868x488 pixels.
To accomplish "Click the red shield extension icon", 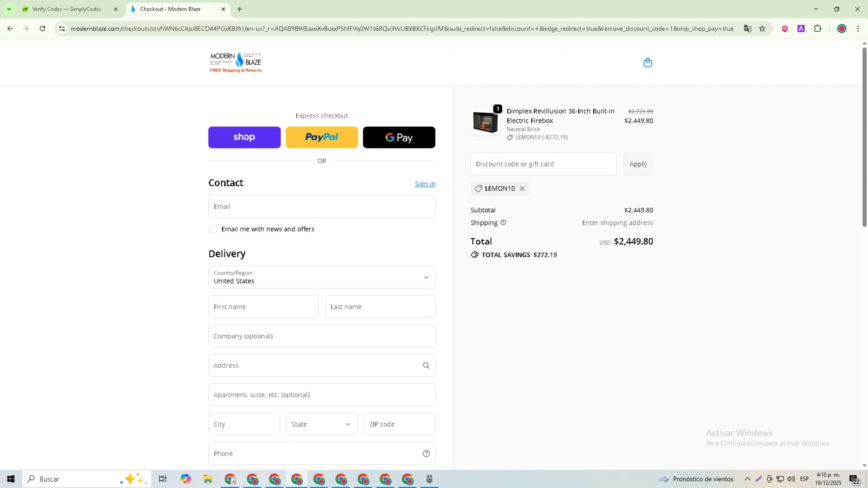I will point(785,28).
